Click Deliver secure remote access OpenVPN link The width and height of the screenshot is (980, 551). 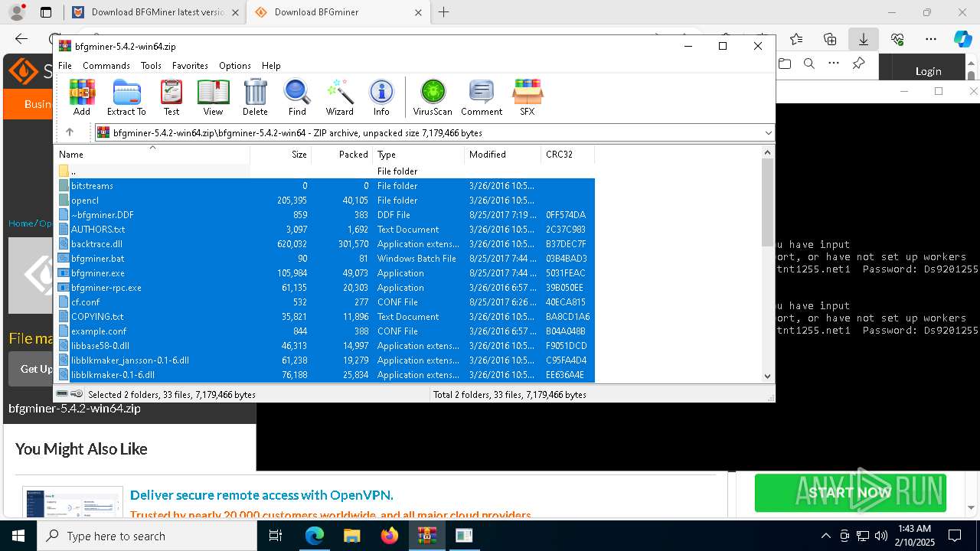click(x=262, y=495)
